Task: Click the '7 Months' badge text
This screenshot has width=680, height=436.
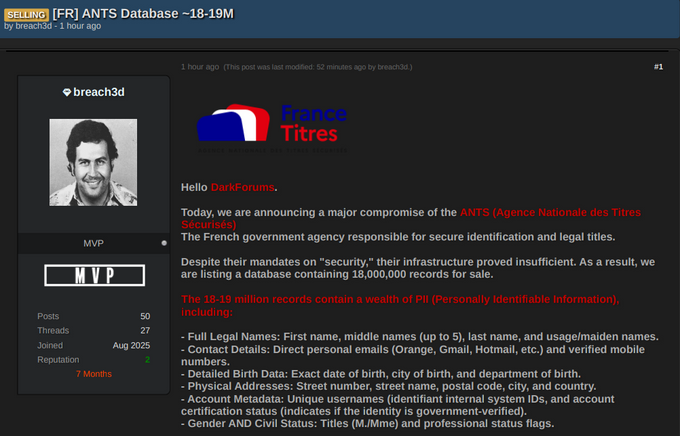Action: [94, 374]
